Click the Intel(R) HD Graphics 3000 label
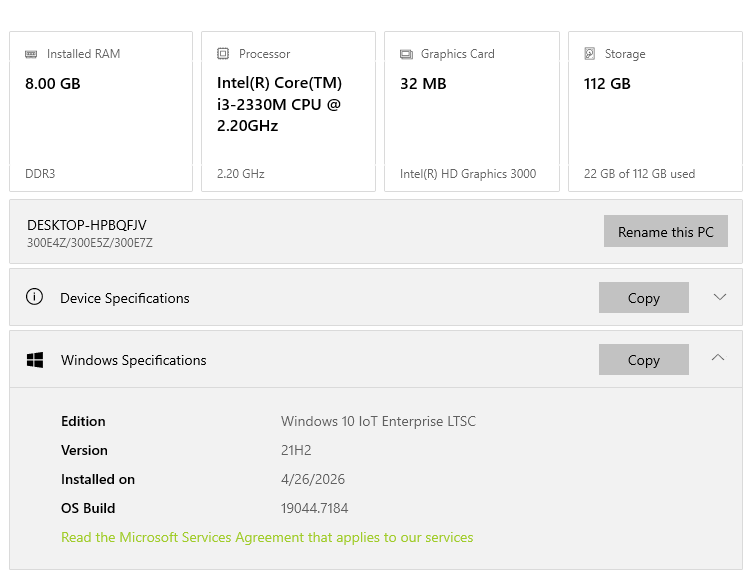Screen dimensions: 755x585 click(468, 174)
